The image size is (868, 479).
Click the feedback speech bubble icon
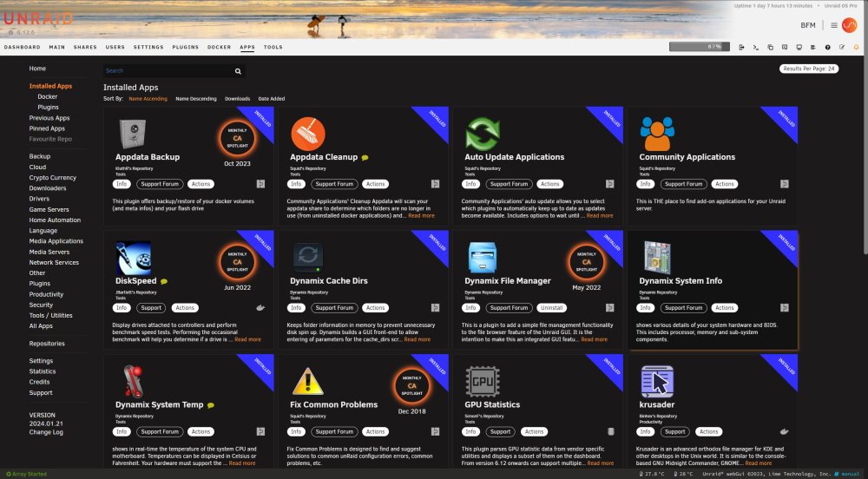click(x=785, y=48)
